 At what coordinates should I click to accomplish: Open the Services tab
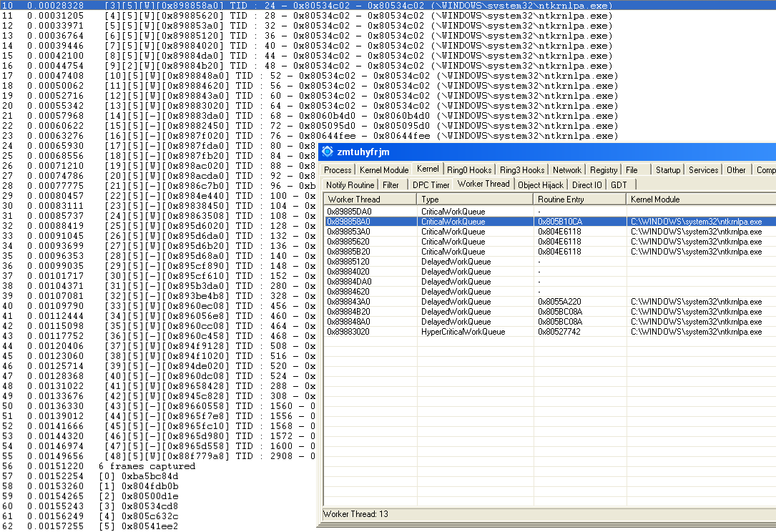(x=703, y=170)
